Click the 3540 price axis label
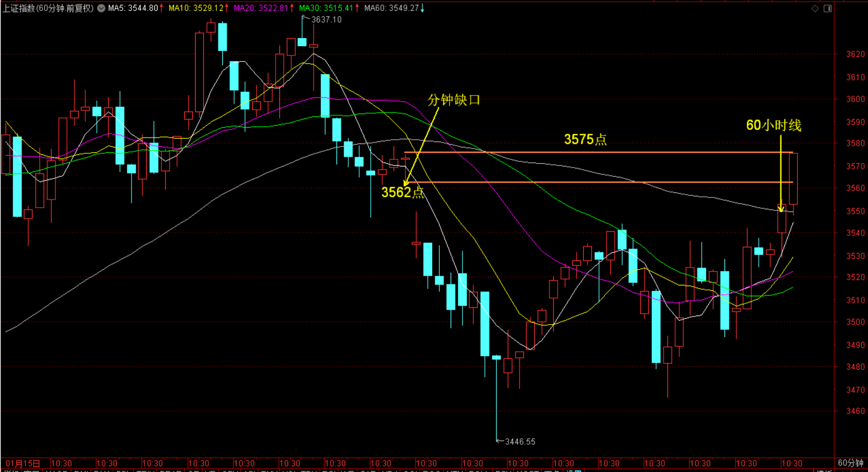 [855, 233]
